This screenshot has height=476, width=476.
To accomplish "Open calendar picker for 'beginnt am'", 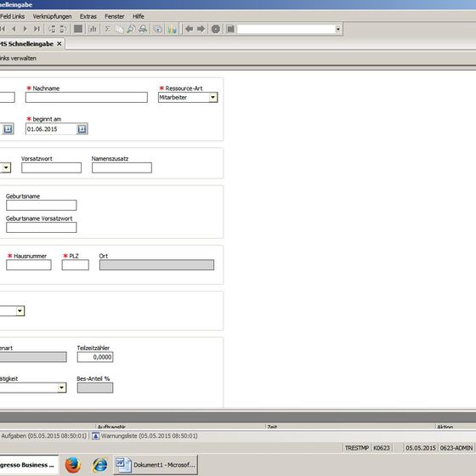I will (82, 129).
